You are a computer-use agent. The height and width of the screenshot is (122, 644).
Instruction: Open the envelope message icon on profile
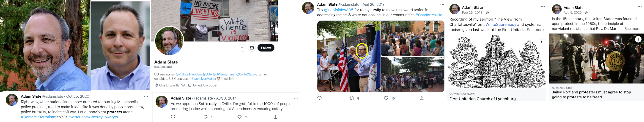(x=252, y=48)
